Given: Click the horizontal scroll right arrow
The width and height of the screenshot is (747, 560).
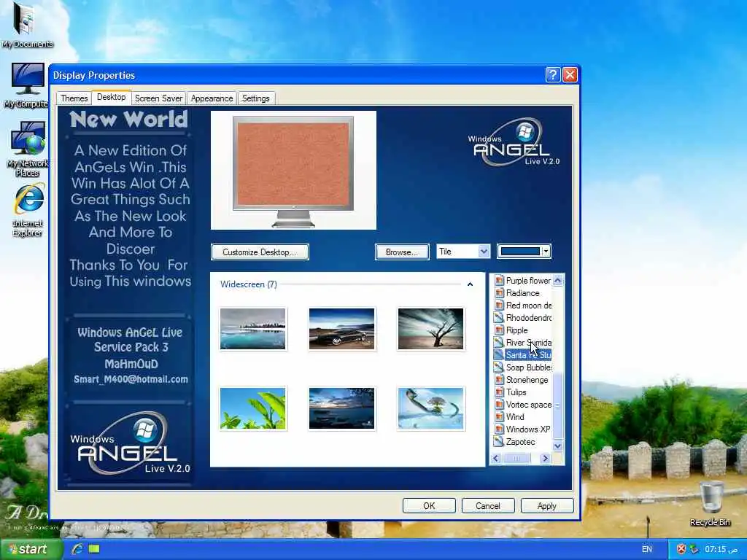Looking at the screenshot, I should tap(546, 458).
